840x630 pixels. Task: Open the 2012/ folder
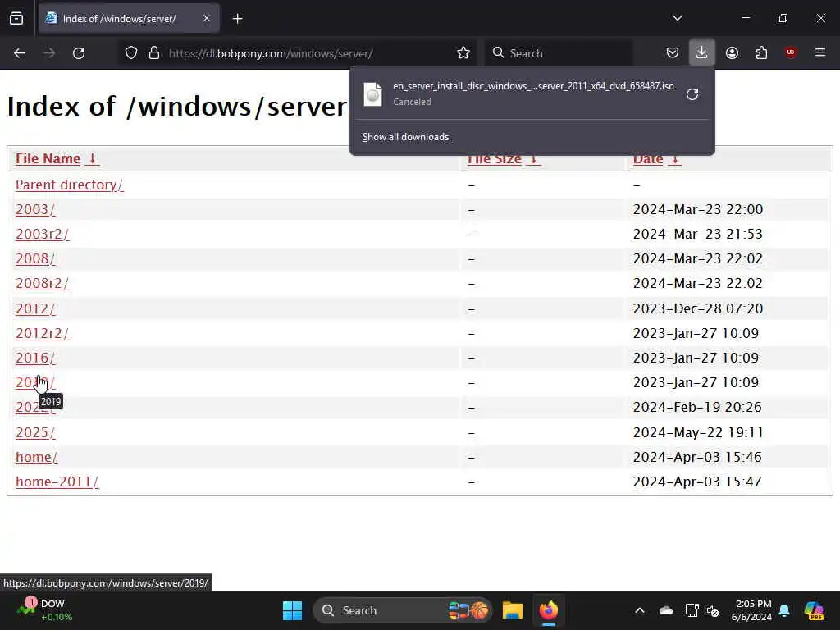point(35,308)
